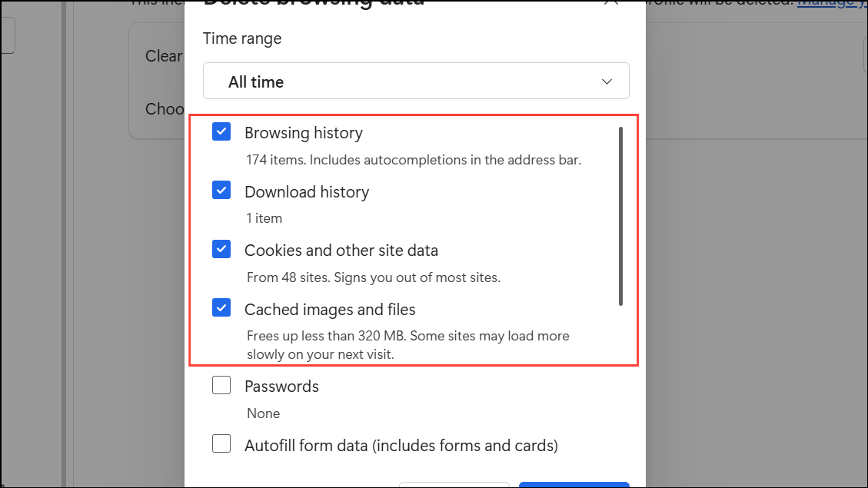Click the dialog's vertical scrollbar
Viewport: 868px width, 488px height.
pyautogui.click(x=620, y=215)
